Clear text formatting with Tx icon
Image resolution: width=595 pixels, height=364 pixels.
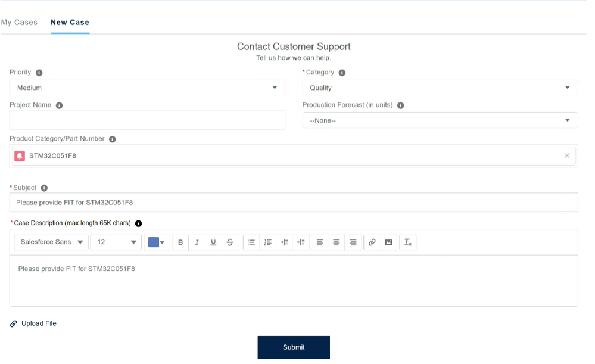pos(408,242)
